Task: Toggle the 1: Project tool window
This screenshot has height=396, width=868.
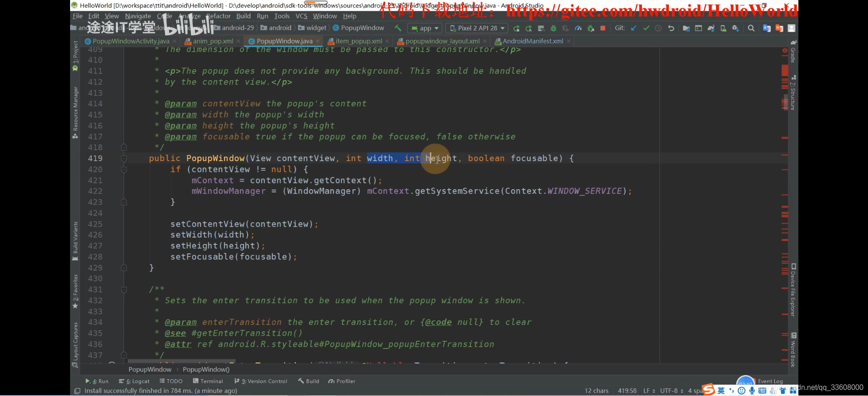Action: click(75, 56)
